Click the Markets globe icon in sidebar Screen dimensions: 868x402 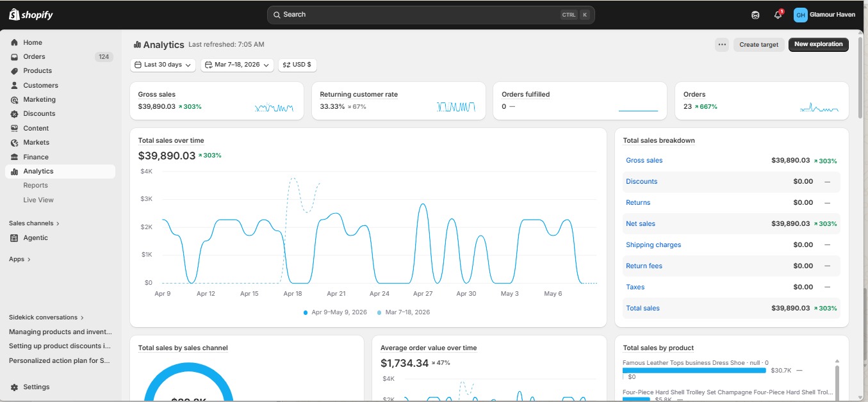pyautogui.click(x=14, y=143)
